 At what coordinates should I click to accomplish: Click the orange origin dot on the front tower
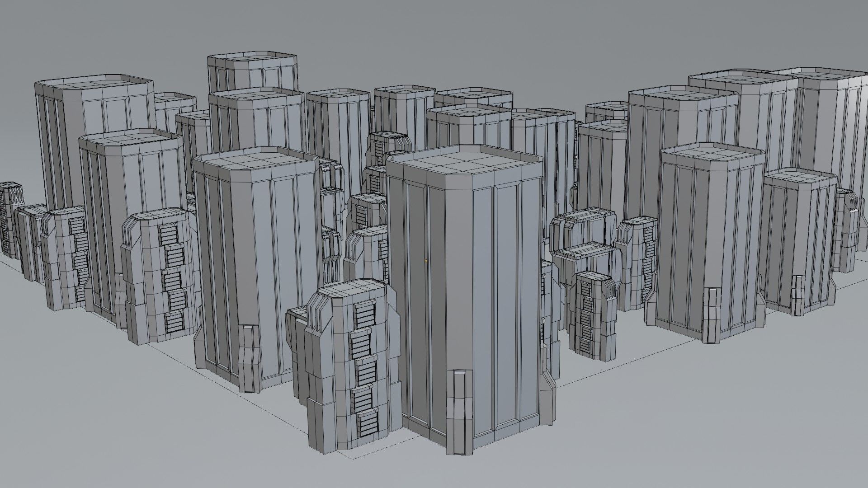pos(426,261)
